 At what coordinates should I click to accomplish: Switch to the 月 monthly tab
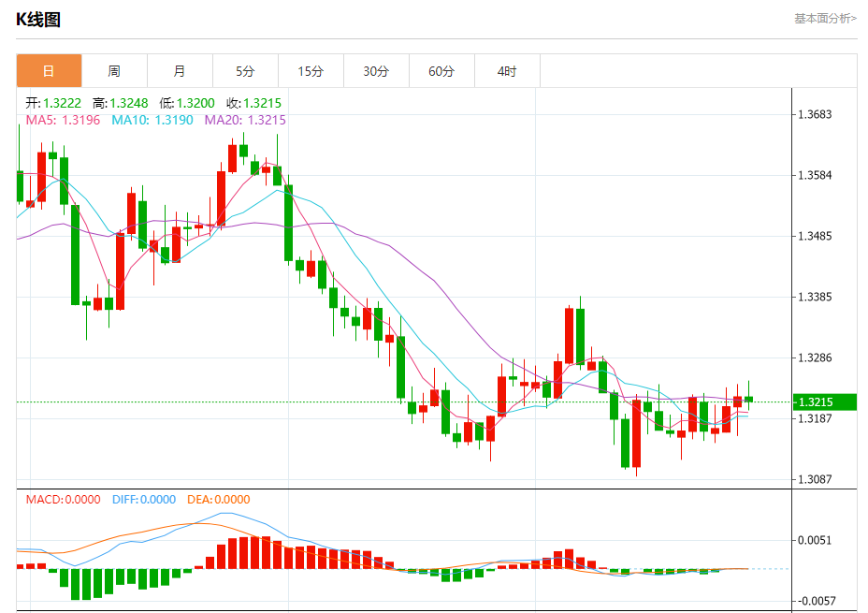pos(180,71)
